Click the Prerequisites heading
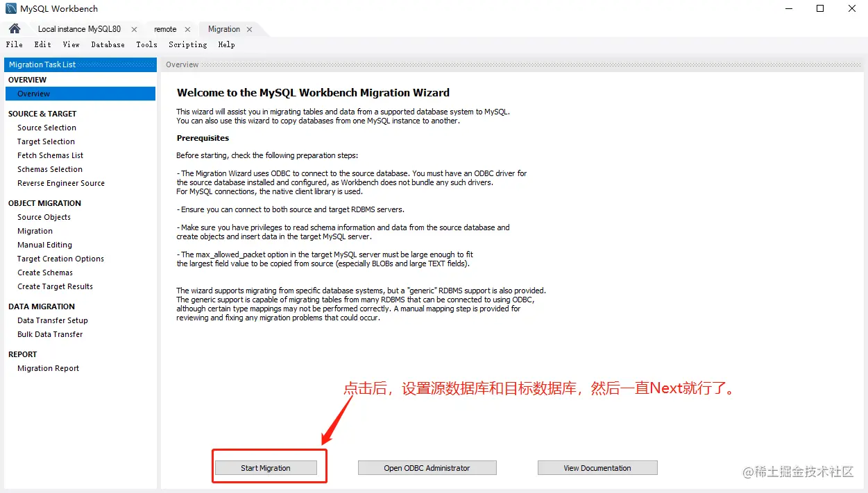The height and width of the screenshot is (493, 868). (x=203, y=138)
